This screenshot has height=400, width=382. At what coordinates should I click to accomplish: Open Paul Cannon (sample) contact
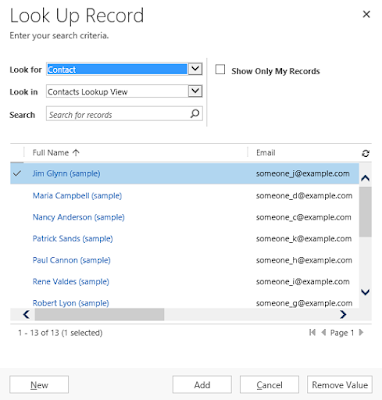pyautogui.click(x=71, y=260)
